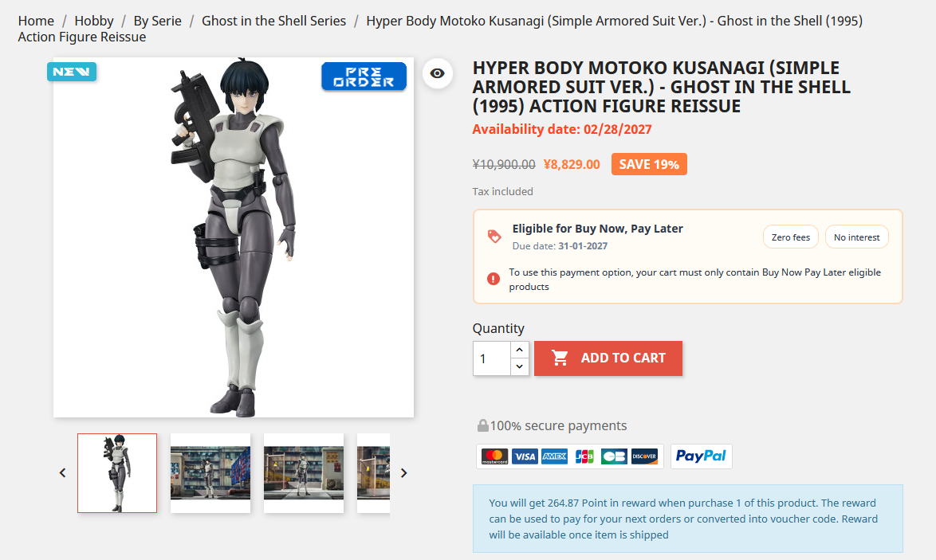936x560 pixels.
Task: Click the quantity input field
Action: coord(491,358)
